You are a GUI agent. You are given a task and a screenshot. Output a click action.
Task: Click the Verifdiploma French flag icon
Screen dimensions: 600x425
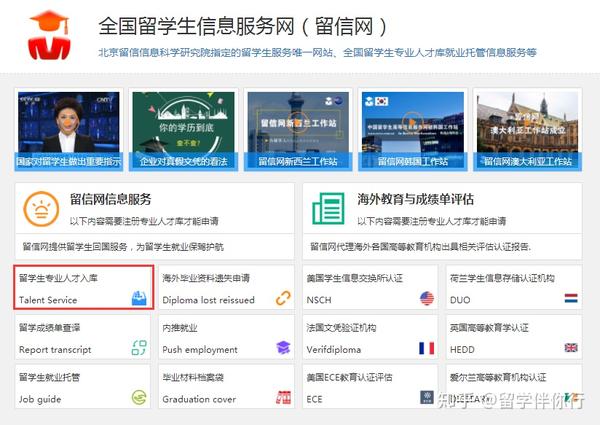(x=427, y=348)
